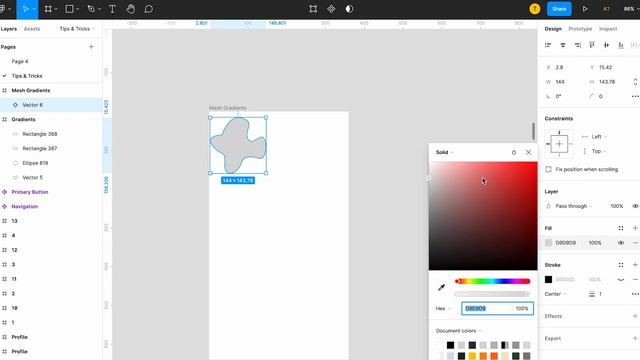Select the Pen tool
Viewport: 640px width, 360px height.
[91, 9]
